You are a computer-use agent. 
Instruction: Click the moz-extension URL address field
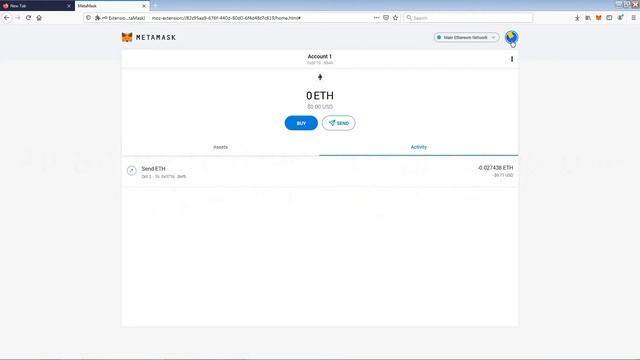(226, 18)
